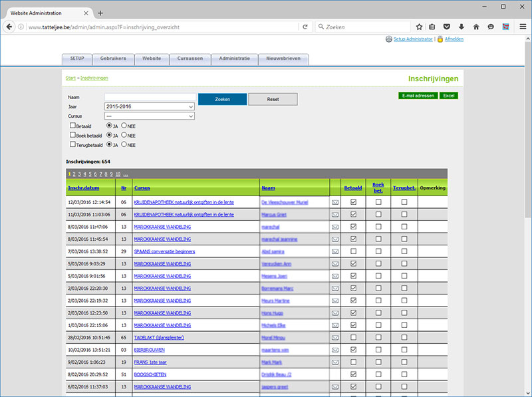Viewport: 532px width, 397px height.
Task: Click the blue Zoeken button
Action: click(223, 99)
